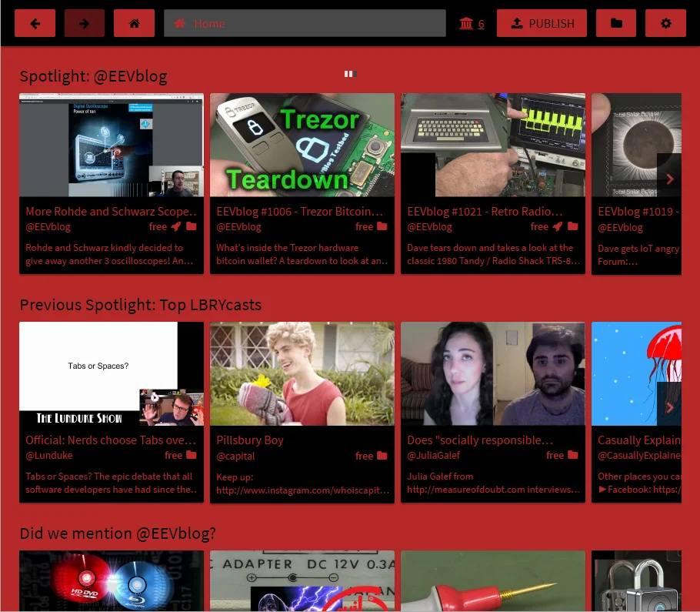Open the Trezor Teardown video thumbnail

302,145
